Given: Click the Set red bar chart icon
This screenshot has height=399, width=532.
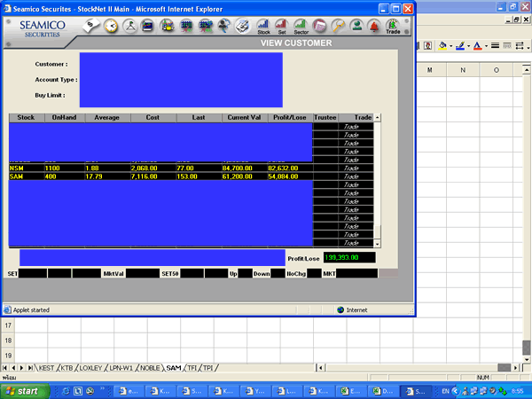Looking at the screenshot, I should (x=282, y=27).
